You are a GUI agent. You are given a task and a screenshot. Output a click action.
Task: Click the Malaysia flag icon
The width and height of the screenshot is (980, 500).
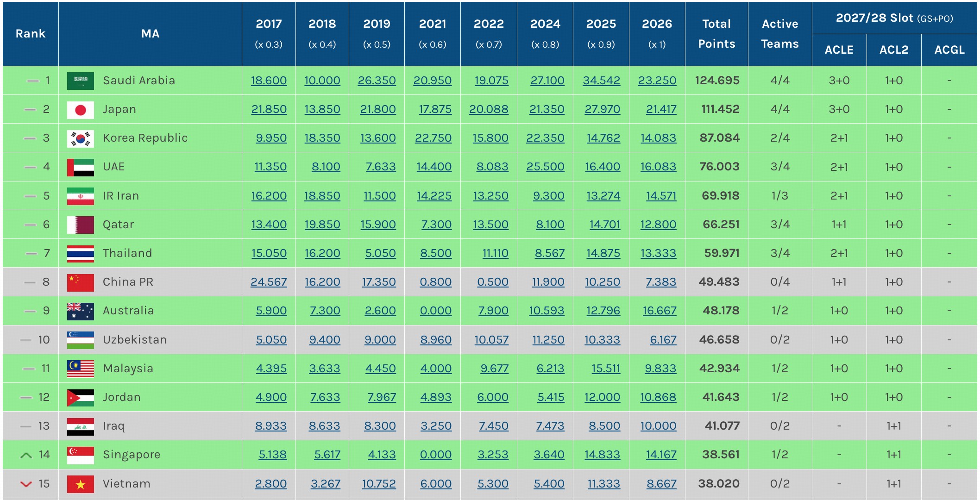(80, 369)
